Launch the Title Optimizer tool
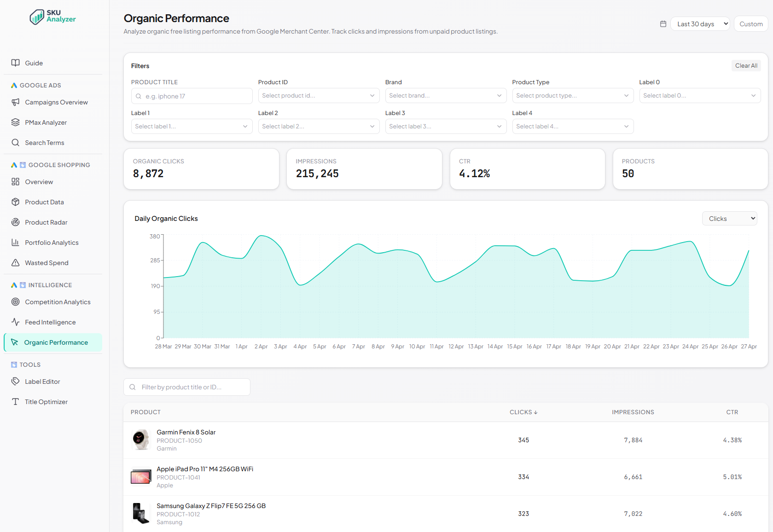Viewport: 773px width, 532px height. pyautogui.click(x=46, y=401)
